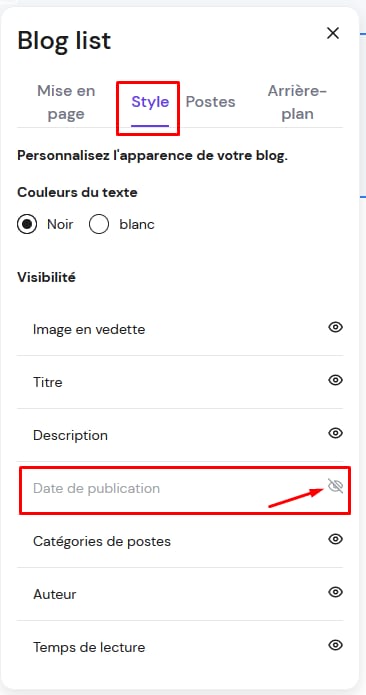Open the Arrière-plan tab

[x=297, y=102]
